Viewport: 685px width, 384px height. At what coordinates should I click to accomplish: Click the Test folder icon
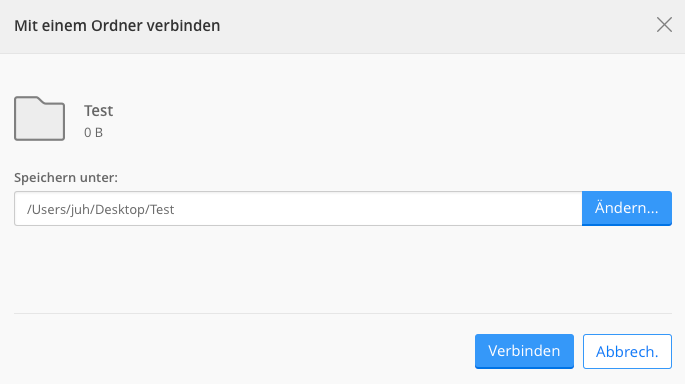39,118
